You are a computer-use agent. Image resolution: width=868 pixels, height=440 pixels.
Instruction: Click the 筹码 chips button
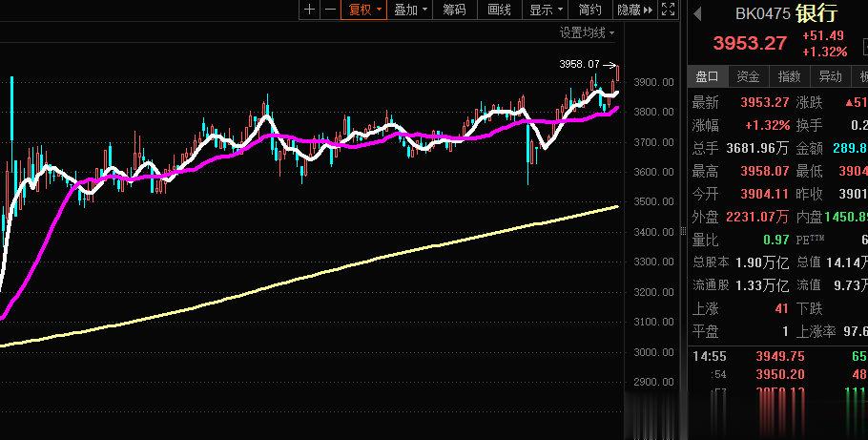[454, 10]
